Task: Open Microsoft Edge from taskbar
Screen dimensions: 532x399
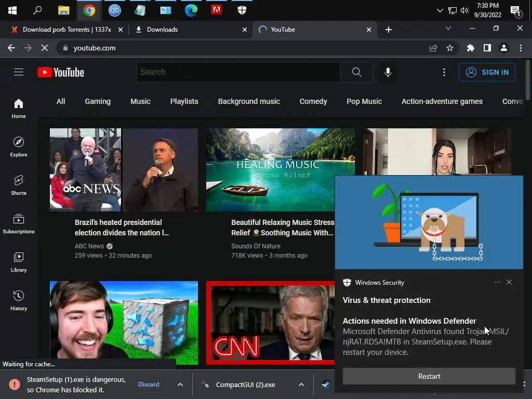Action: click(191, 10)
